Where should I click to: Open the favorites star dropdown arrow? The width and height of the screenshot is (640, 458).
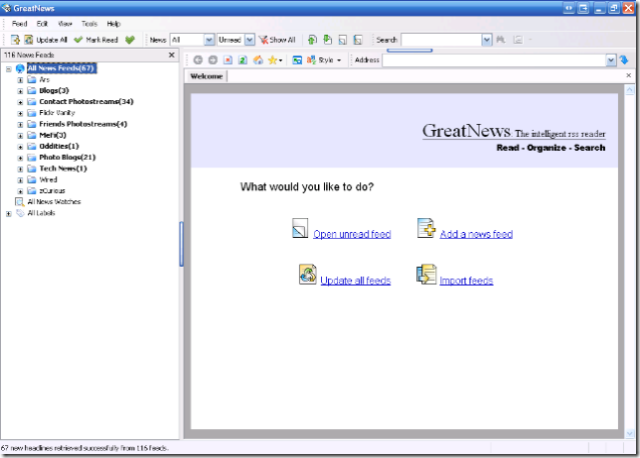280,60
